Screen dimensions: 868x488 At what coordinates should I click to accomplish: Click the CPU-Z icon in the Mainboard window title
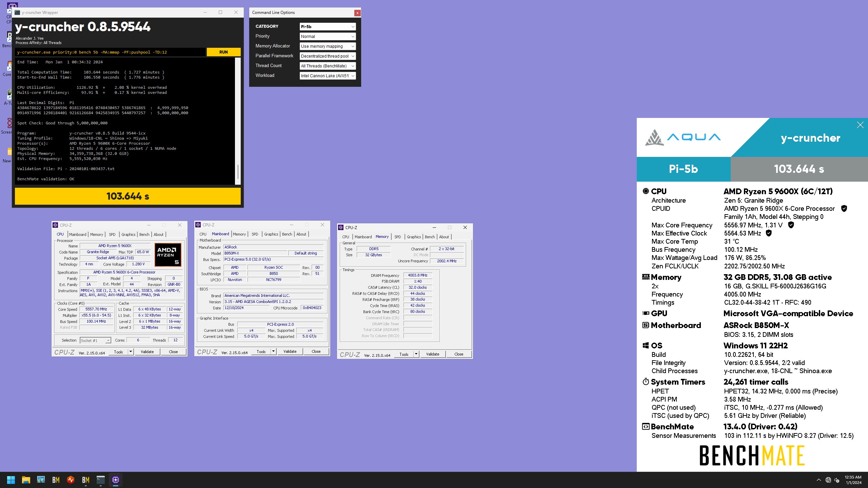[198, 225]
